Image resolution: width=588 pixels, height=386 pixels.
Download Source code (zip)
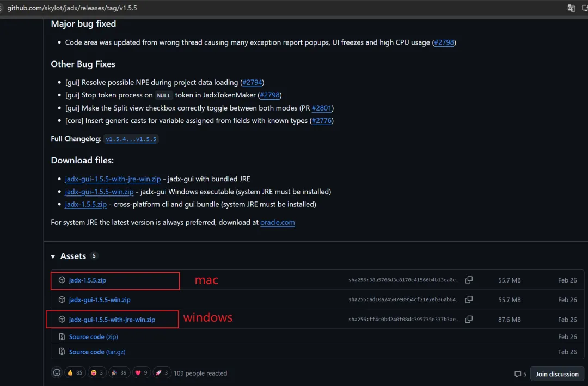click(94, 337)
